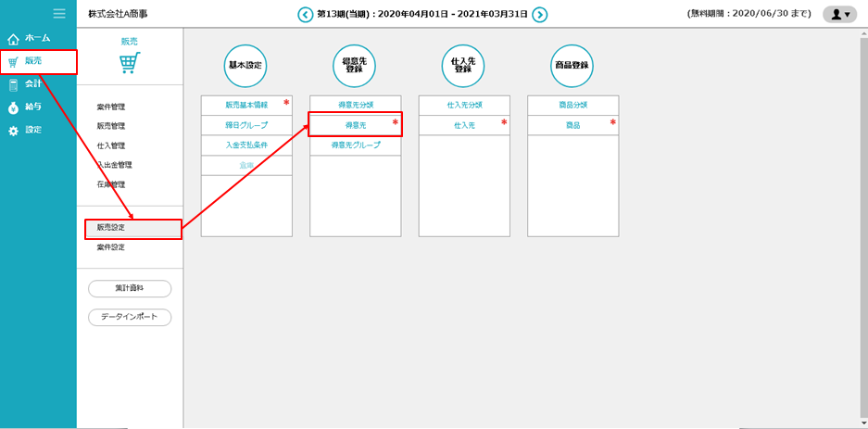The height and width of the screenshot is (429, 868).
Task: Open the 商品分類 link
Action: 572,105
